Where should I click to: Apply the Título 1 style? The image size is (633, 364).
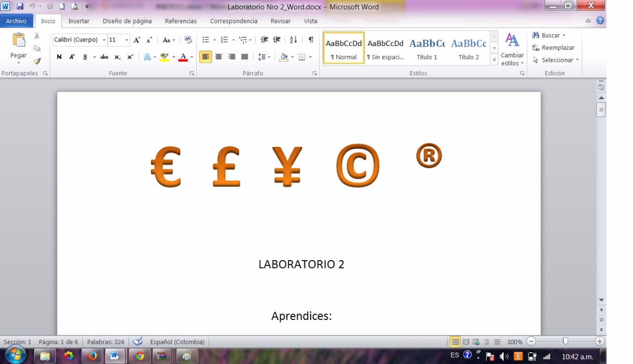point(427,48)
